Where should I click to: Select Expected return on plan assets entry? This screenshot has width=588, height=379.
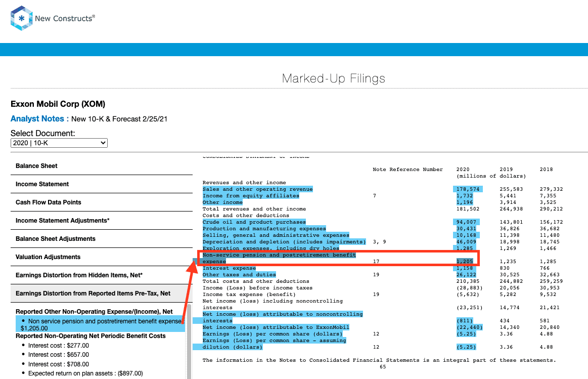click(x=85, y=373)
